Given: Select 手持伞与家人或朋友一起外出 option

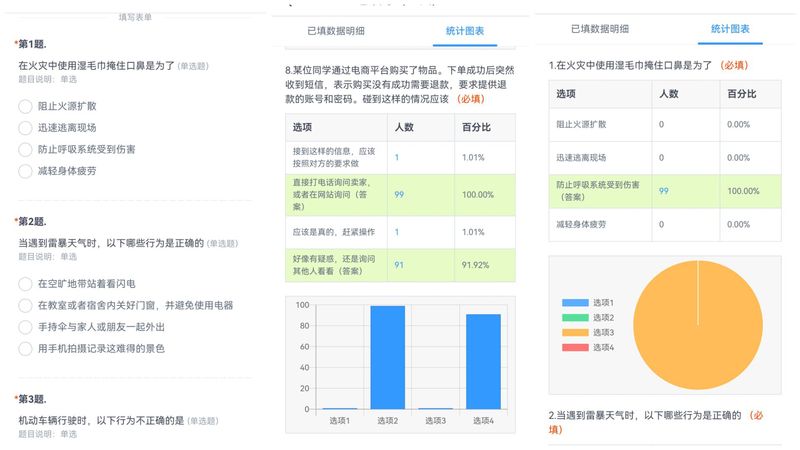Looking at the screenshot, I should click(25, 327).
